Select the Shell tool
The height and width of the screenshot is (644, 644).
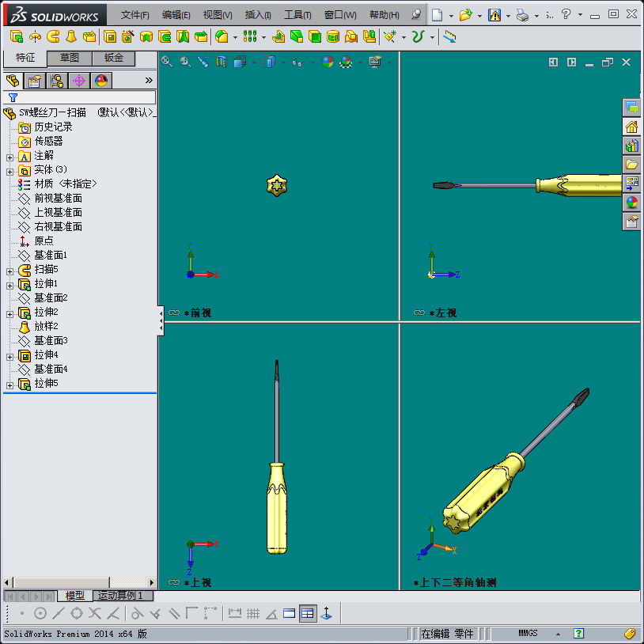(x=315, y=37)
